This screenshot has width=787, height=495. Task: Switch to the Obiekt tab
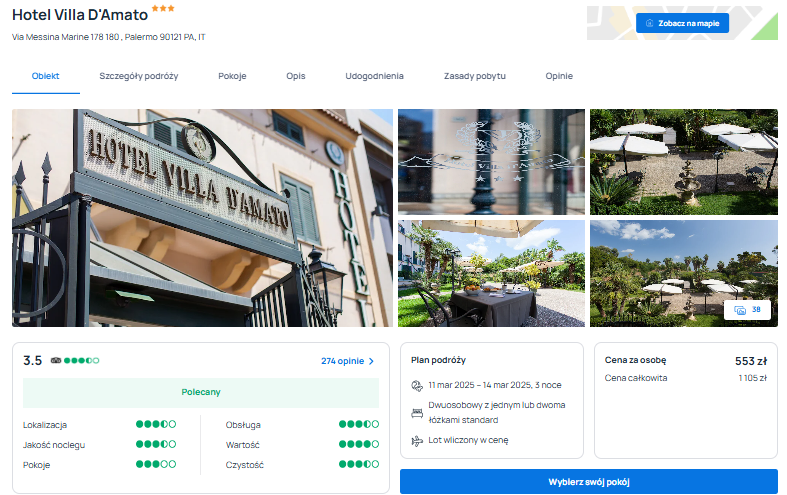(46, 76)
